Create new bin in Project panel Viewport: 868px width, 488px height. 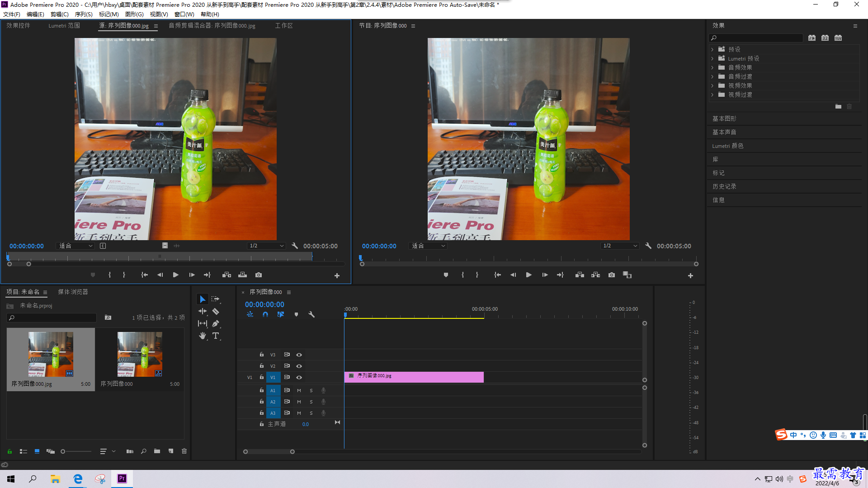(157, 451)
